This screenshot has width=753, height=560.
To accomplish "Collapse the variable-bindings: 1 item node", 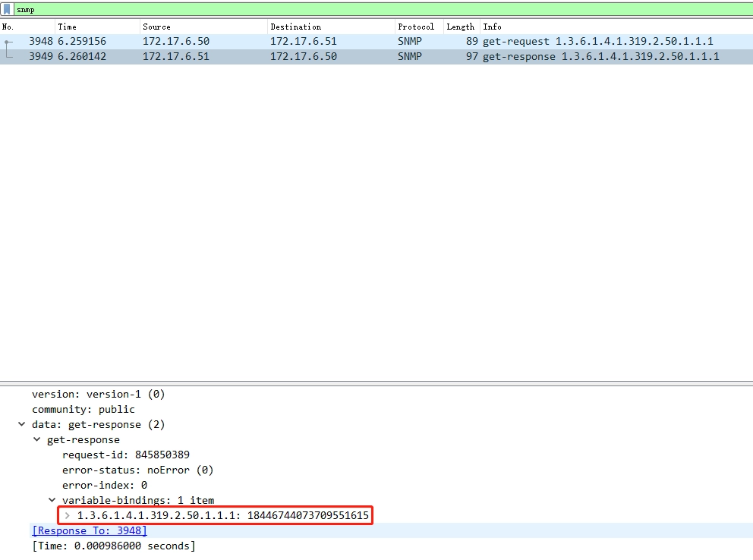I will click(x=52, y=501).
